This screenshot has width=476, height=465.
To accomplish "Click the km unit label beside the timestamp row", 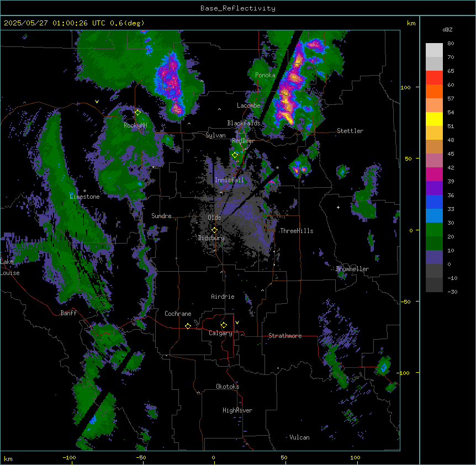I will [411, 23].
